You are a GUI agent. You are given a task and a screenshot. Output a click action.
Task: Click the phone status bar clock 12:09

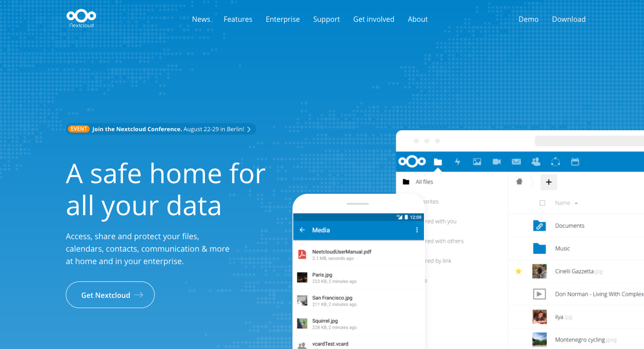pyautogui.click(x=416, y=217)
